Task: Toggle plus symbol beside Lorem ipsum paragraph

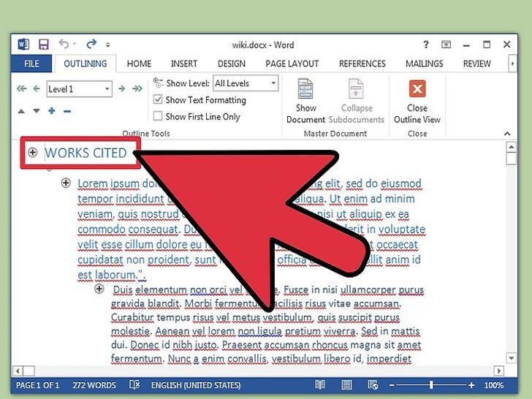Action: [x=66, y=183]
